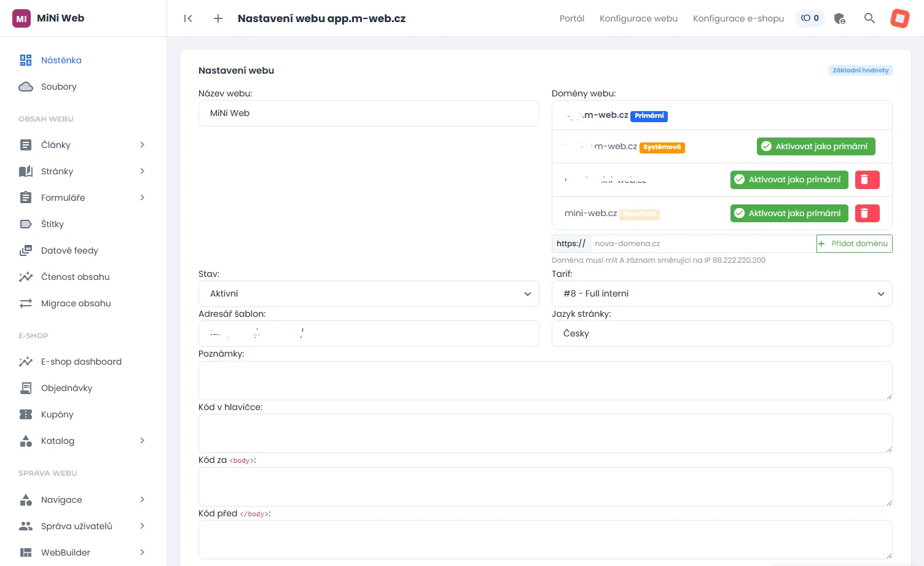Click the Název webu input field

tap(369, 114)
